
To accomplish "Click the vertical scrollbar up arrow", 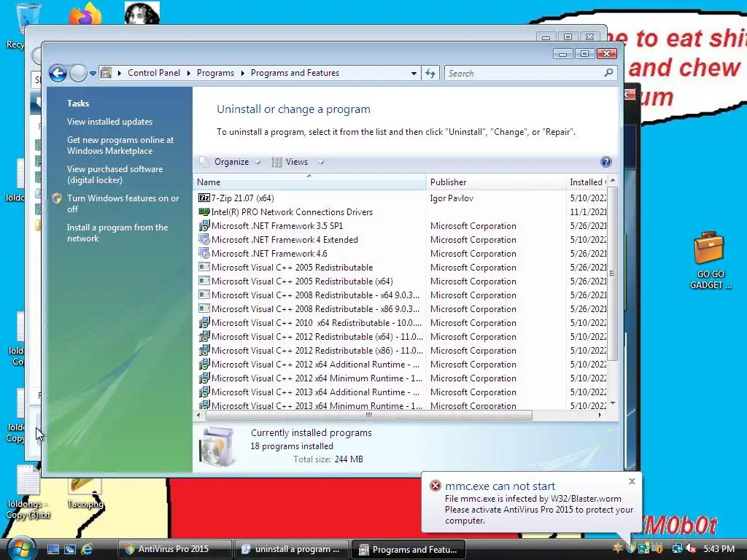I will point(613,181).
